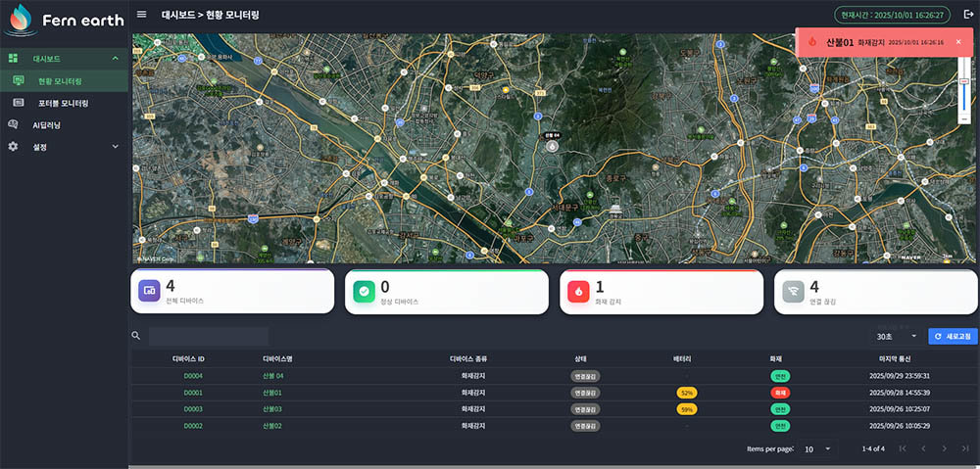Toggle the hamburger sidebar menu icon
The height and width of the screenshot is (469, 980).
[x=142, y=15]
